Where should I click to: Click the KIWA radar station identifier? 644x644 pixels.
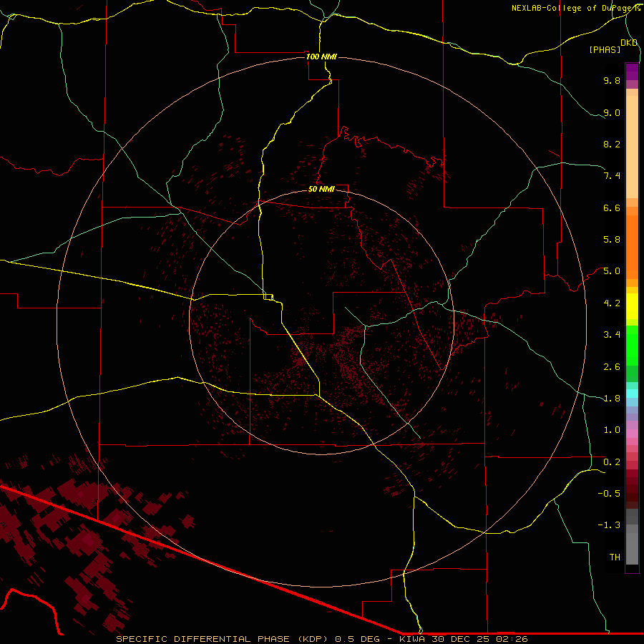click(412, 639)
